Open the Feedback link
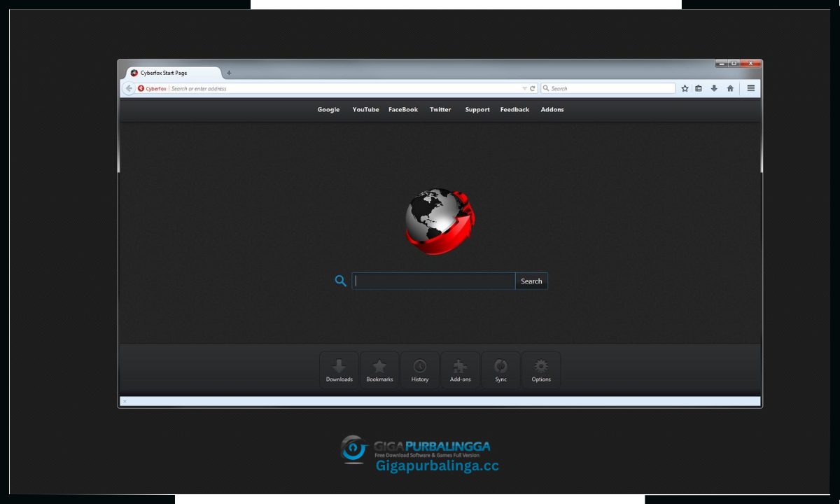 click(x=514, y=109)
